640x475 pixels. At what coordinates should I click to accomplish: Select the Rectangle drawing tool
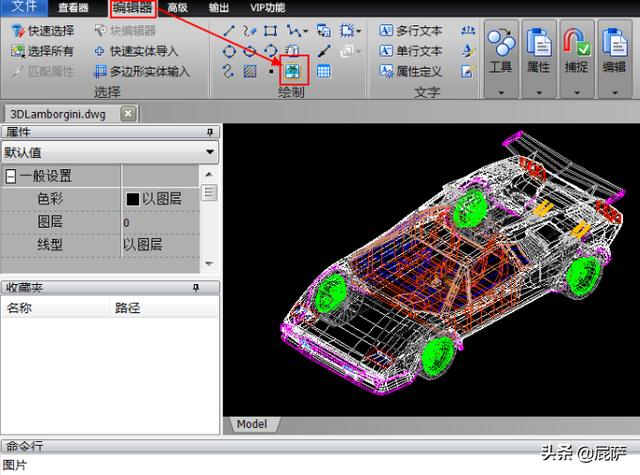pos(270,31)
